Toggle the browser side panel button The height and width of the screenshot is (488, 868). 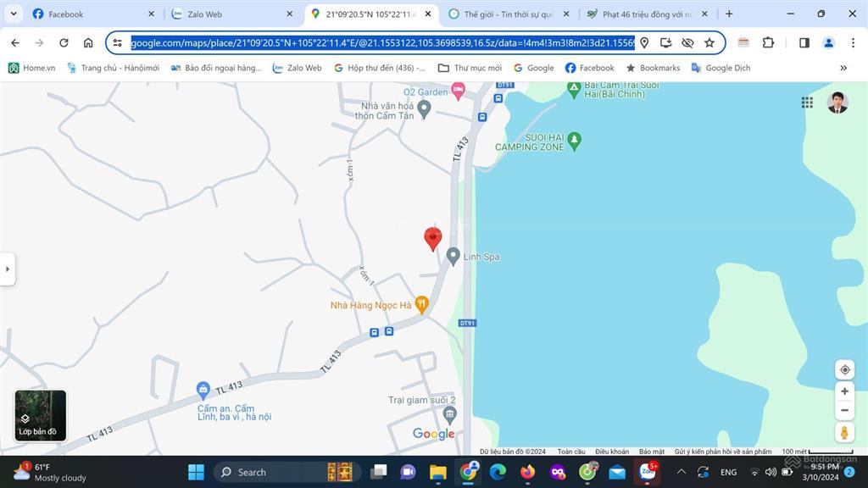point(804,43)
